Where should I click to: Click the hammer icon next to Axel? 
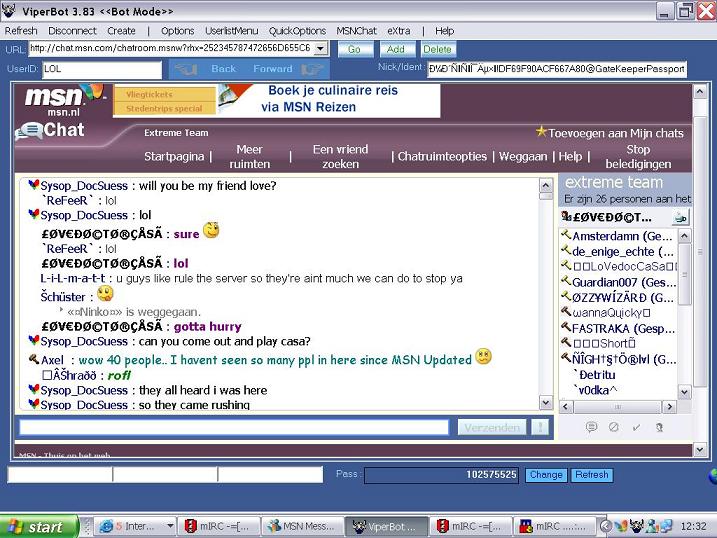[34, 359]
